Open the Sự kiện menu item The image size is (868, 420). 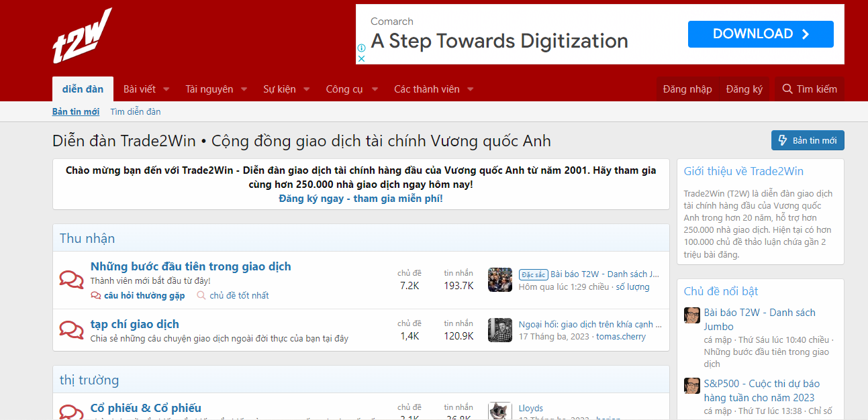[x=279, y=89]
